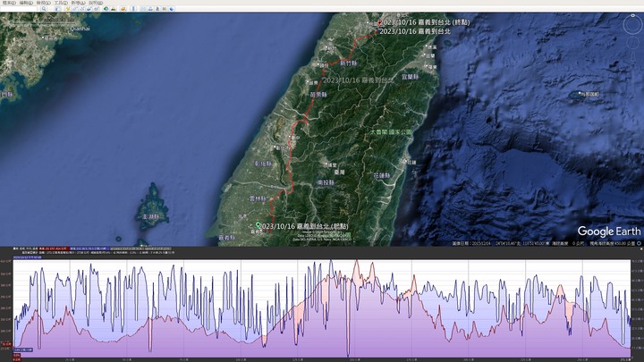Viewport: 644px width, 362px height.
Task: Close the elevation profile panel
Action: (x=641, y=248)
